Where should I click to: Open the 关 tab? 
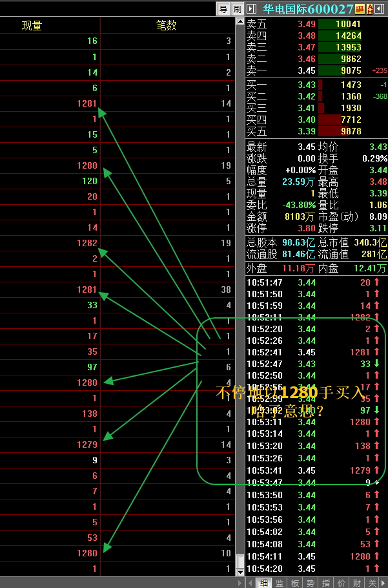click(372, 583)
